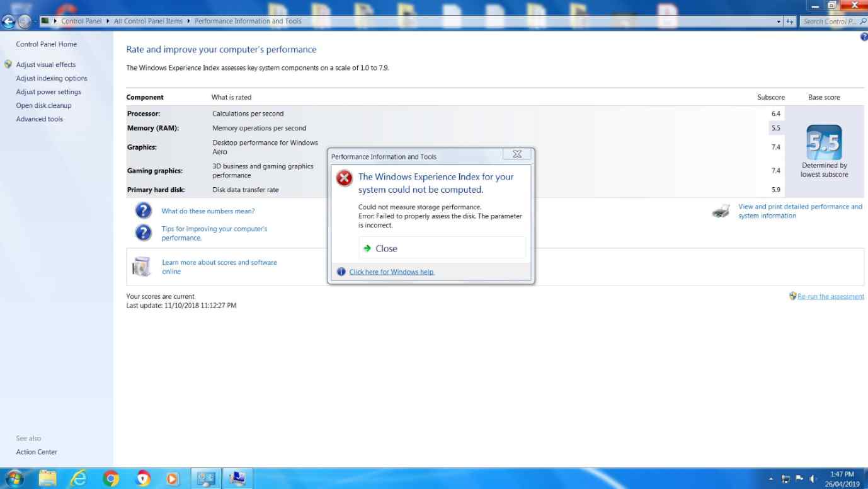Click the volume speaker tray icon

tap(813, 479)
